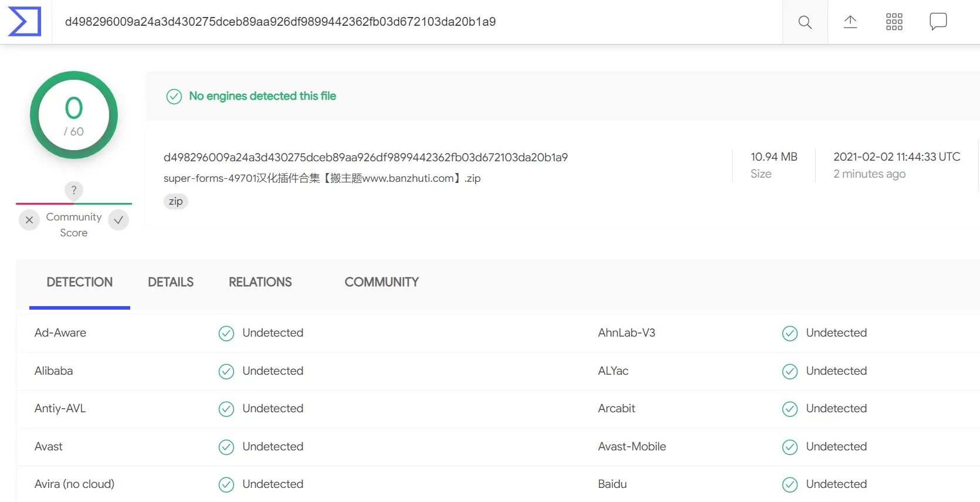980x502 pixels.
Task: Click the Arcabit undetected check icon
Action: coord(790,409)
